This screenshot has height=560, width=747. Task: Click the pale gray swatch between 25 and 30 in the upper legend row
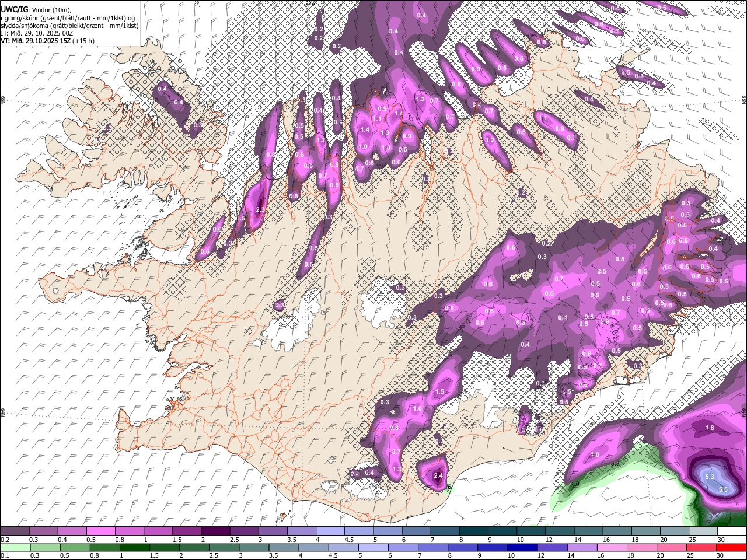point(703,531)
